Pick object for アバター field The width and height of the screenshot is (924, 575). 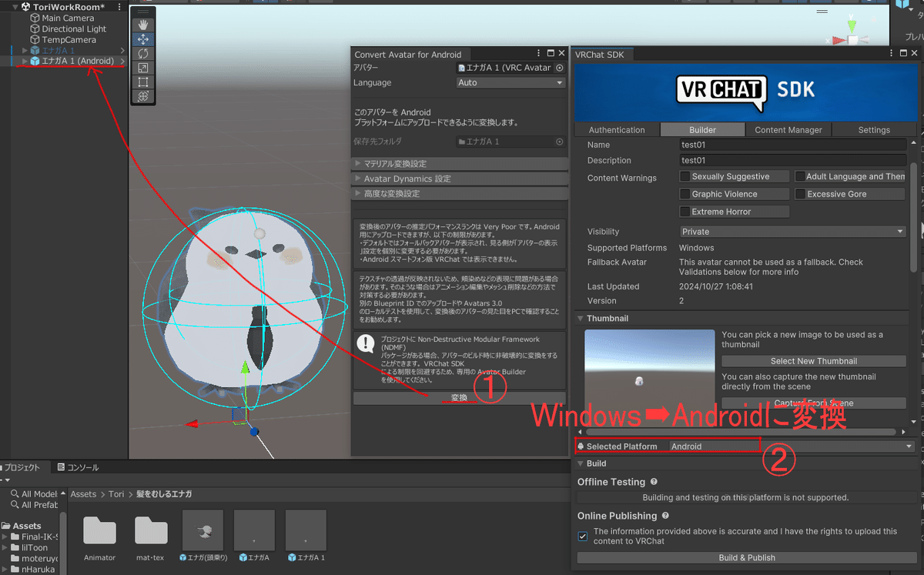tap(560, 68)
